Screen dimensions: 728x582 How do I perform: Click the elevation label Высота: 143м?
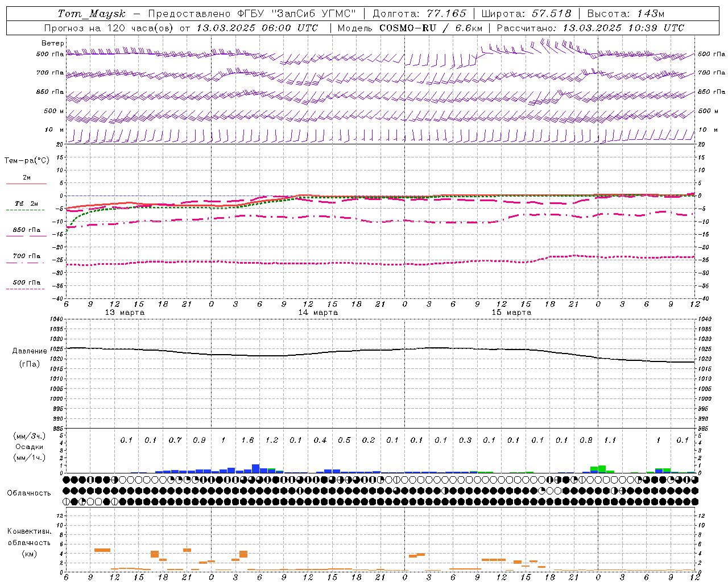click(626, 14)
